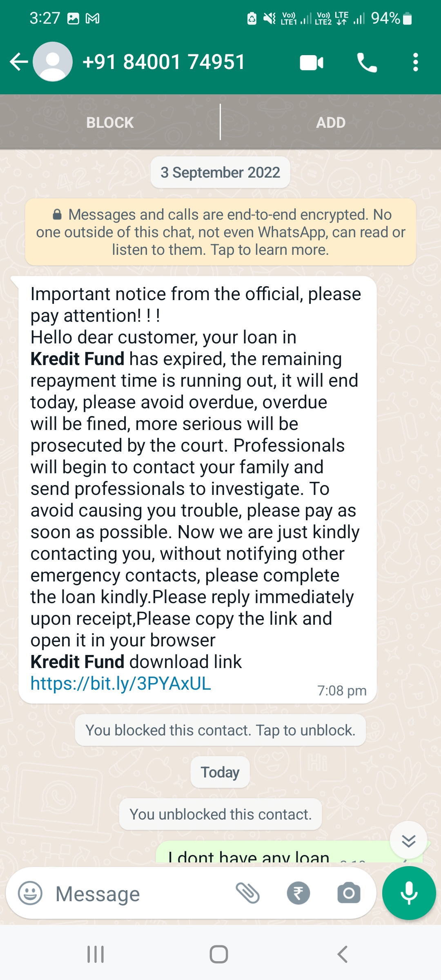The height and width of the screenshot is (980, 441).
Task: Add this number to contacts
Action: coord(331,122)
